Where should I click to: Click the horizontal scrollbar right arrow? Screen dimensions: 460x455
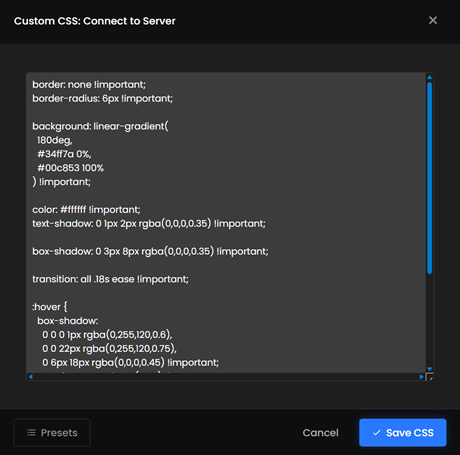[421, 377]
